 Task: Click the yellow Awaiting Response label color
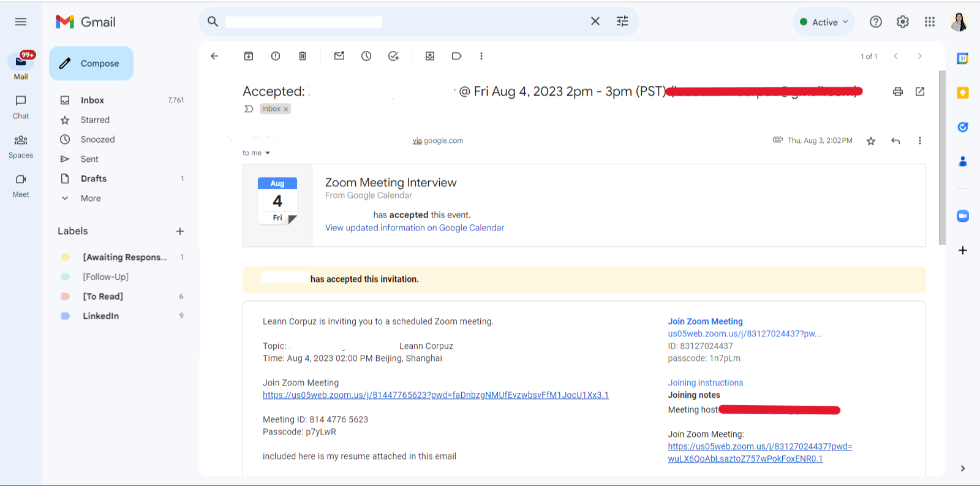(66, 257)
